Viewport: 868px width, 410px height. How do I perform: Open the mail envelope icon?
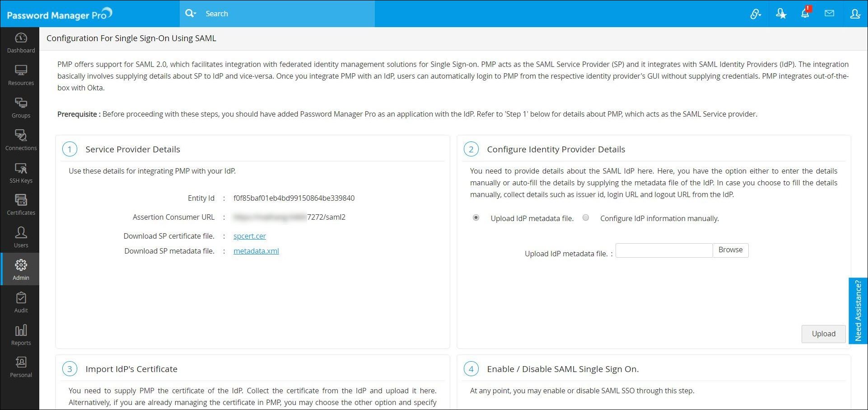coord(829,14)
